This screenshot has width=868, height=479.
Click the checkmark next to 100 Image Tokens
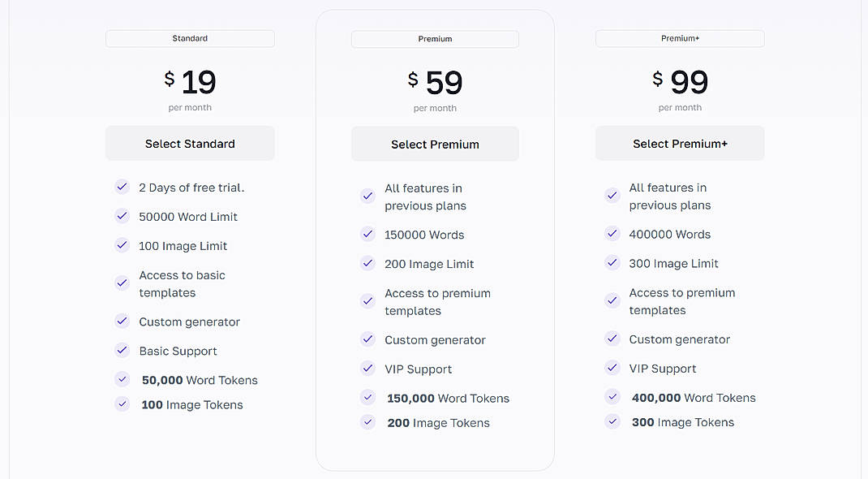click(x=122, y=403)
